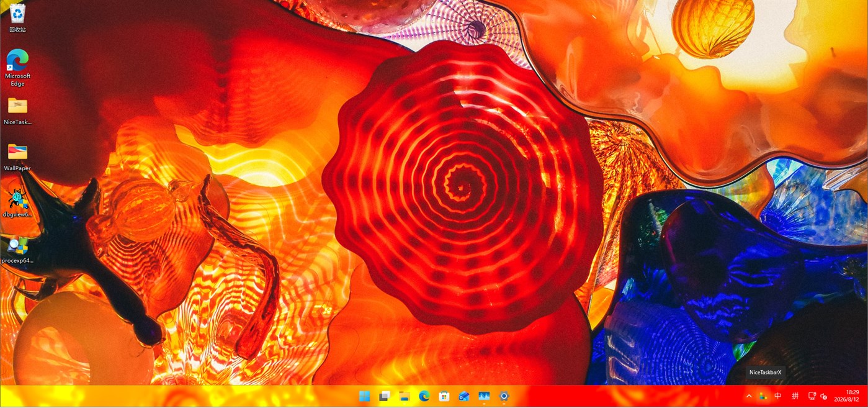Open File Explorer from the taskbar

point(405,396)
